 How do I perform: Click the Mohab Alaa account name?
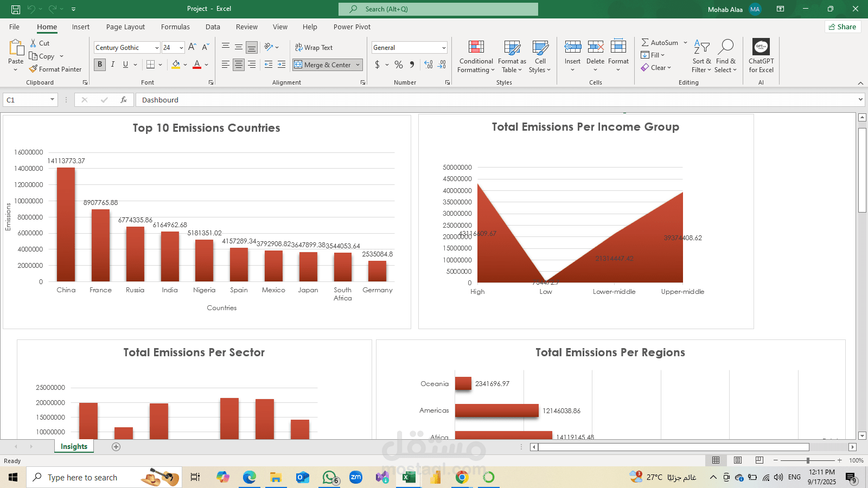[725, 9]
